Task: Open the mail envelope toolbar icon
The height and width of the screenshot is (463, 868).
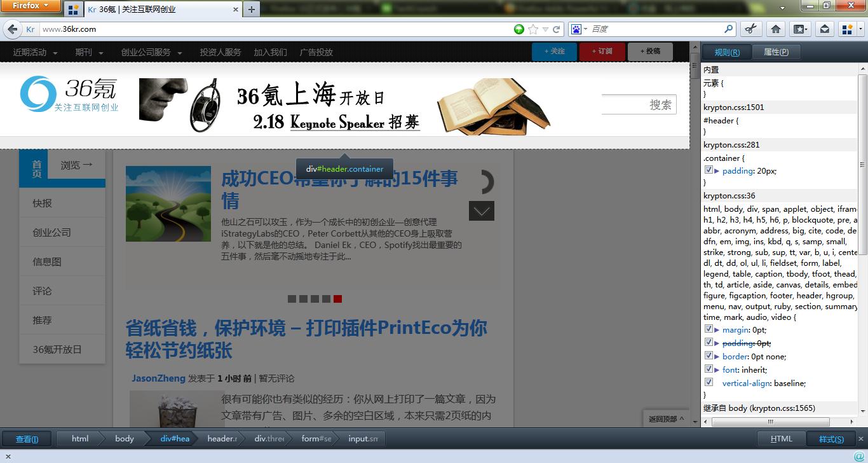Action: click(824, 29)
